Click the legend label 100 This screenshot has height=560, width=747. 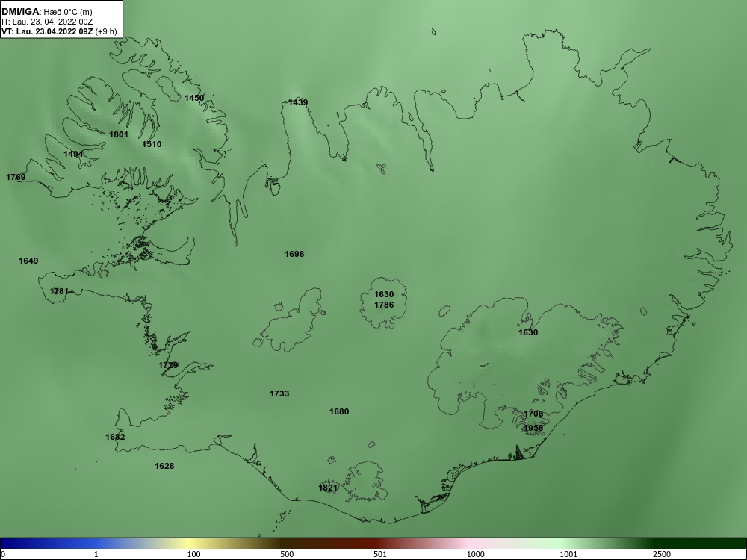[x=194, y=554]
